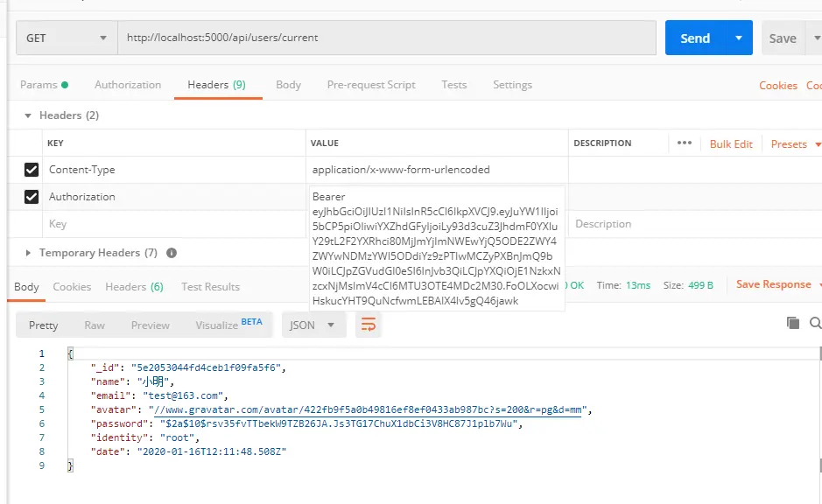Collapse the Headers (2) section
This screenshot has height=504, width=822.
pos(28,115)
